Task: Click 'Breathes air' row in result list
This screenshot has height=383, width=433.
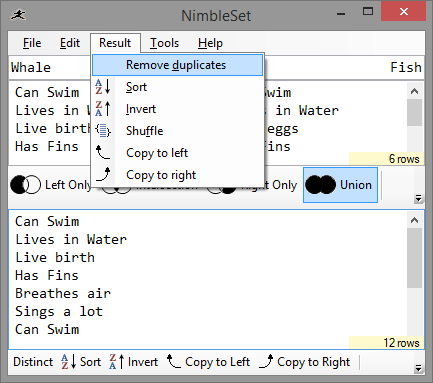Action: click(x=63, y=293)
